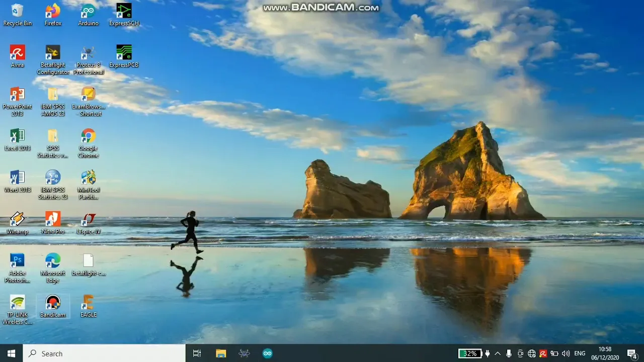Select the ExpressPCB desktop icon

pyautogui.click(x=124, y=56)
